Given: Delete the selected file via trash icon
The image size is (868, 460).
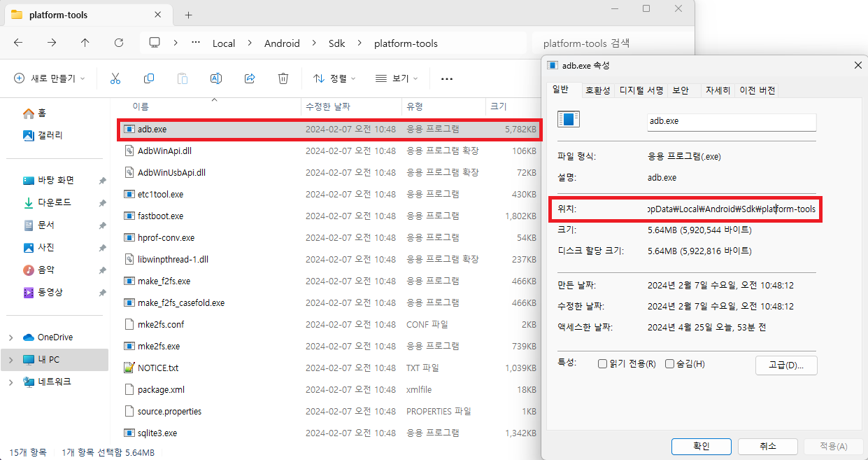Looking at the screenshot, I should click(x=283, y=78).
